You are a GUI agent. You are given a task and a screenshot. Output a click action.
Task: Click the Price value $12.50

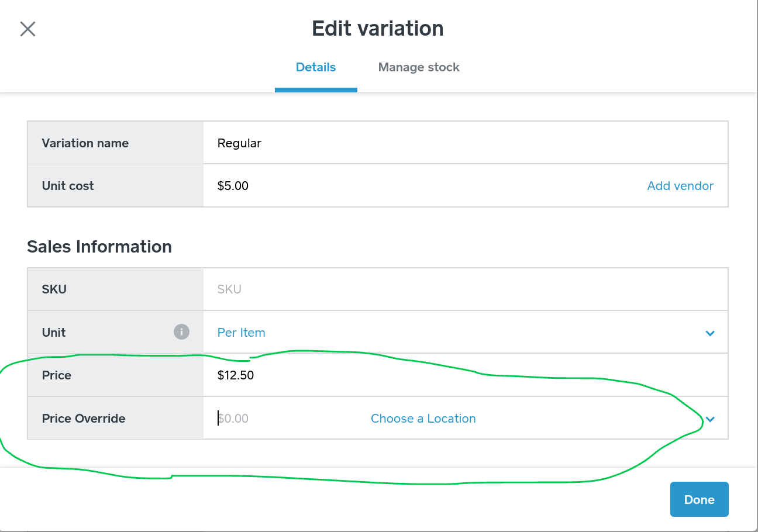pos(236,375)
